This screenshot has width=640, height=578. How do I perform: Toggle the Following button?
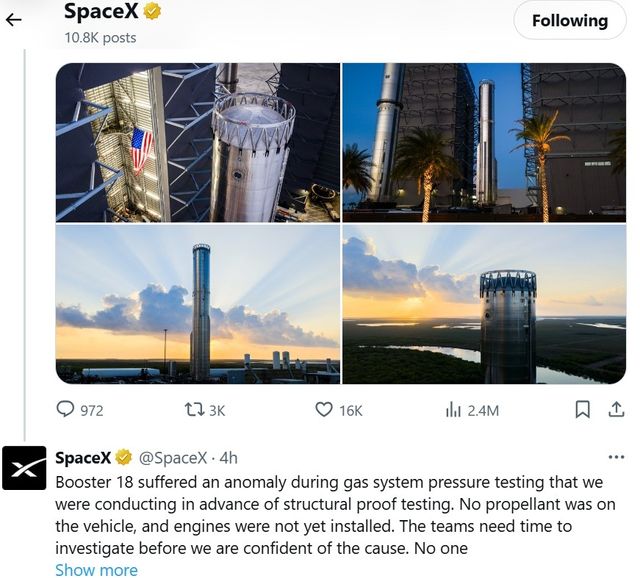[x=569, y=20]
